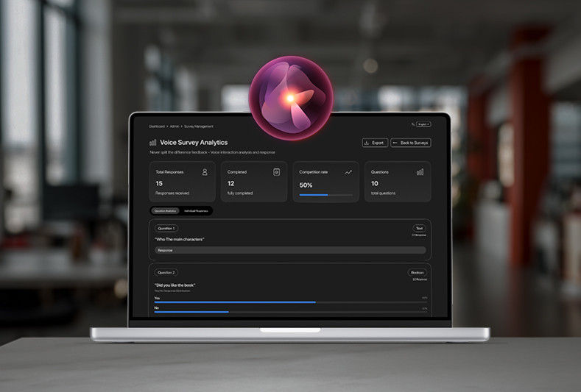The height and width of the screenshot is (392, 581).
Task: Click the Boolean type badge on Question 2
Action: tap(418, 273)
